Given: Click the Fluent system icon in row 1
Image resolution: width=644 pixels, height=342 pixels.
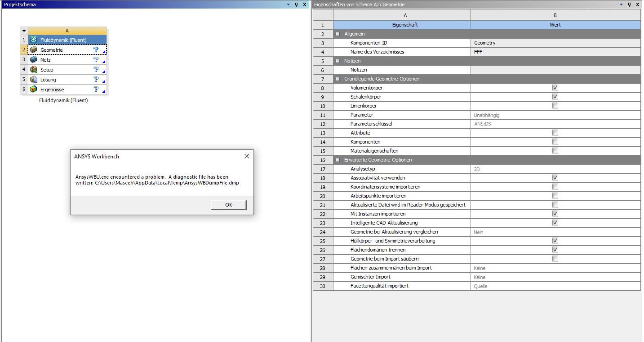Looking at the screenshot, I should (33, 40).
